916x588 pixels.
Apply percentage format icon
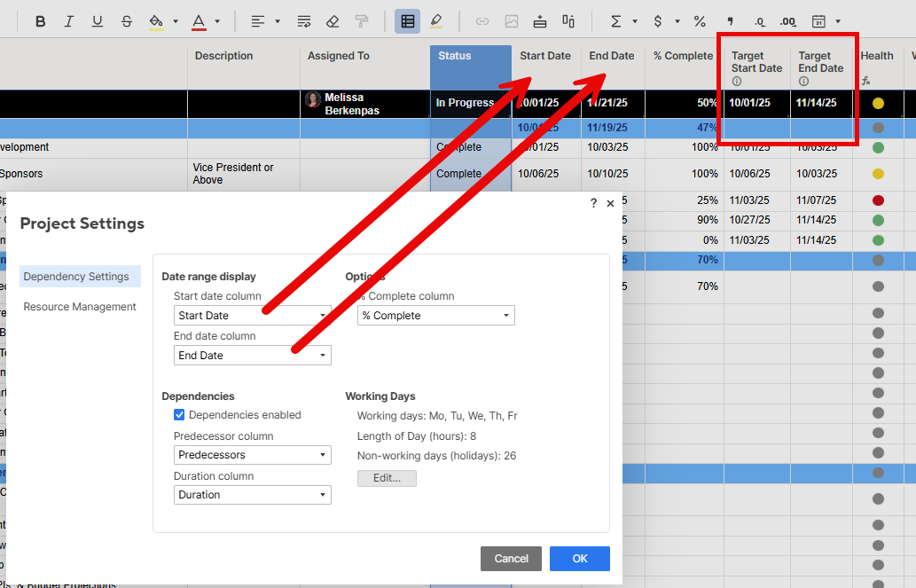[x=700, y=21]
